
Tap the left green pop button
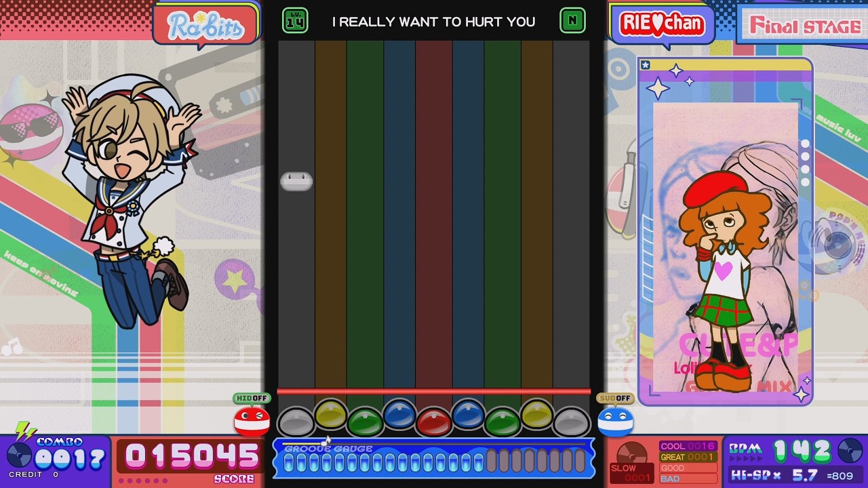(365, 422)
